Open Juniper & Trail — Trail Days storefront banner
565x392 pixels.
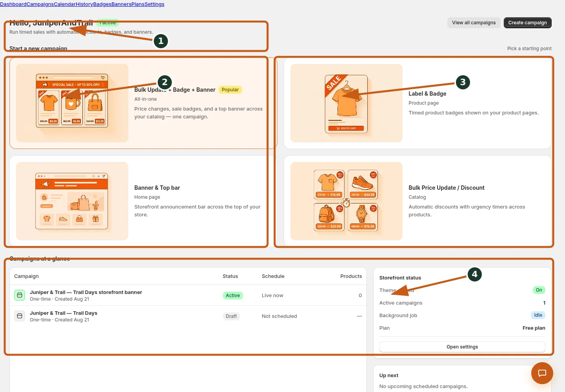pyautogui.click(x=86, y=292)
